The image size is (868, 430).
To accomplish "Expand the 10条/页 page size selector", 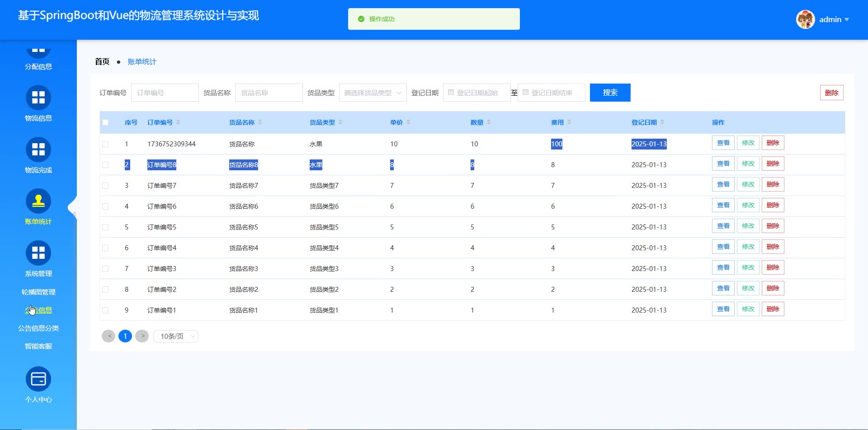I will pos(176,337).
